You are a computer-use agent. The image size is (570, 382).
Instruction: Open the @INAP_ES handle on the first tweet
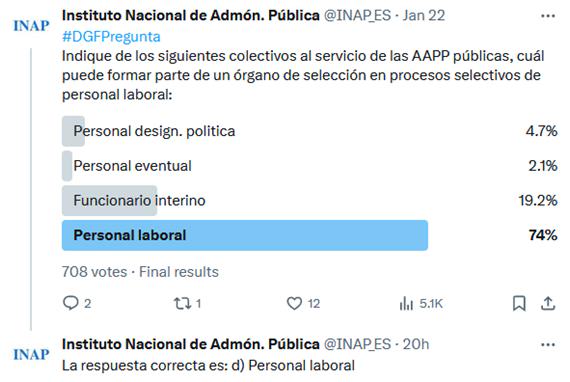point(357,16)
